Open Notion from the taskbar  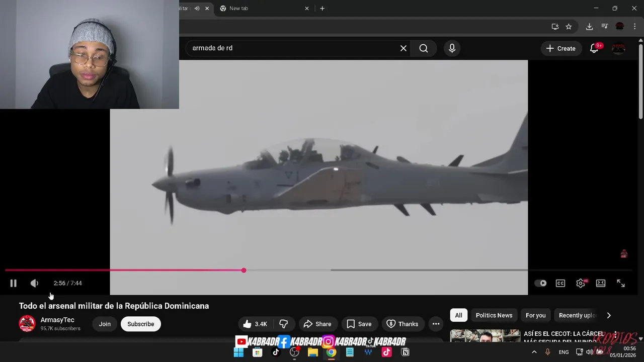pyautogui.click(x=405, y=352)
